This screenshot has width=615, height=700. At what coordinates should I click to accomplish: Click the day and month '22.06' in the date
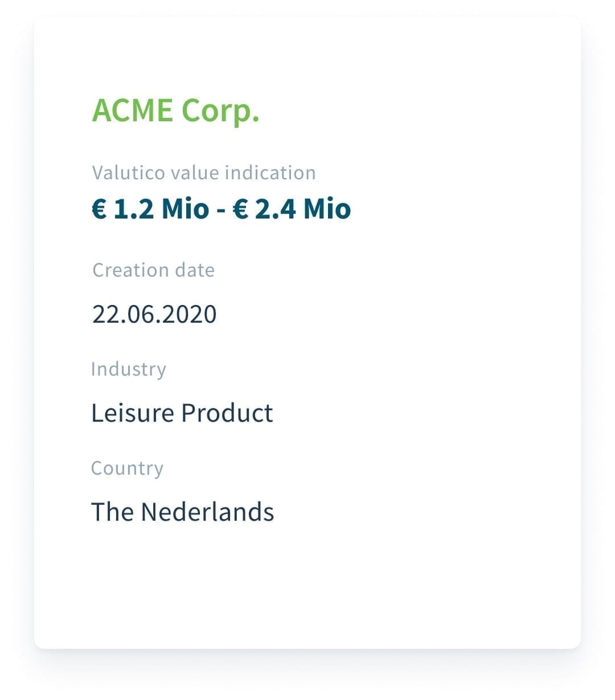[x=121, y=314]
